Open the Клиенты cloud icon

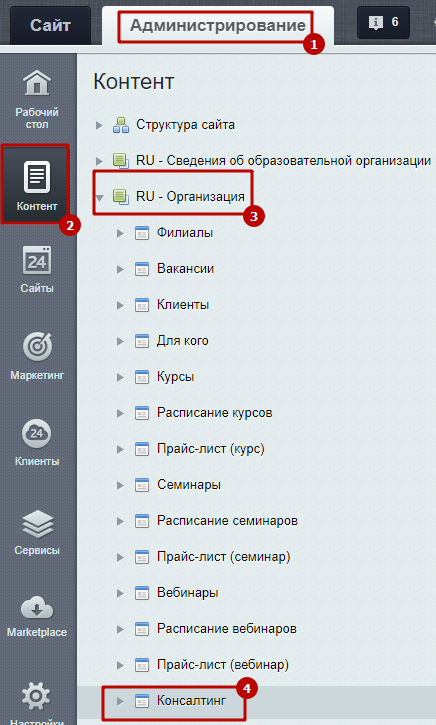[37, 433]
